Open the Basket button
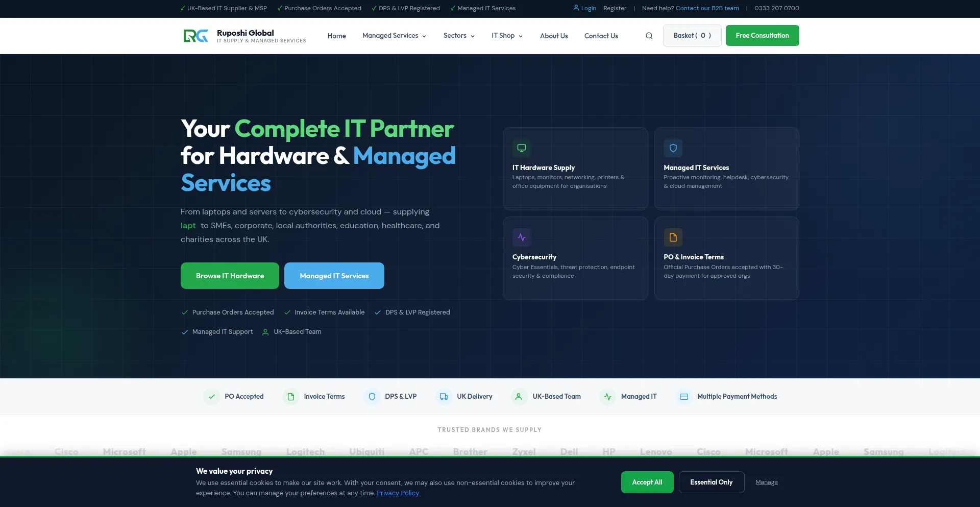Screen dimensions: 980x507 point(692,36)
